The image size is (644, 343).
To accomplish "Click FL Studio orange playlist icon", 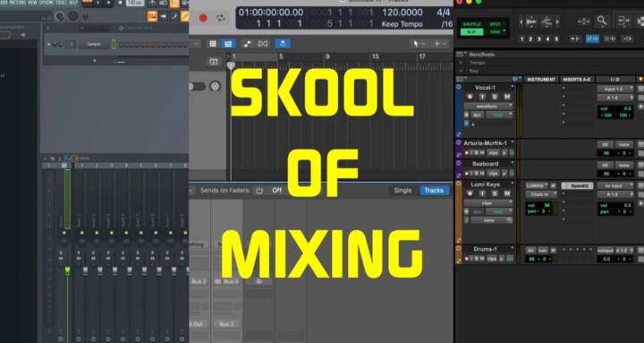I will coord(152,16).
